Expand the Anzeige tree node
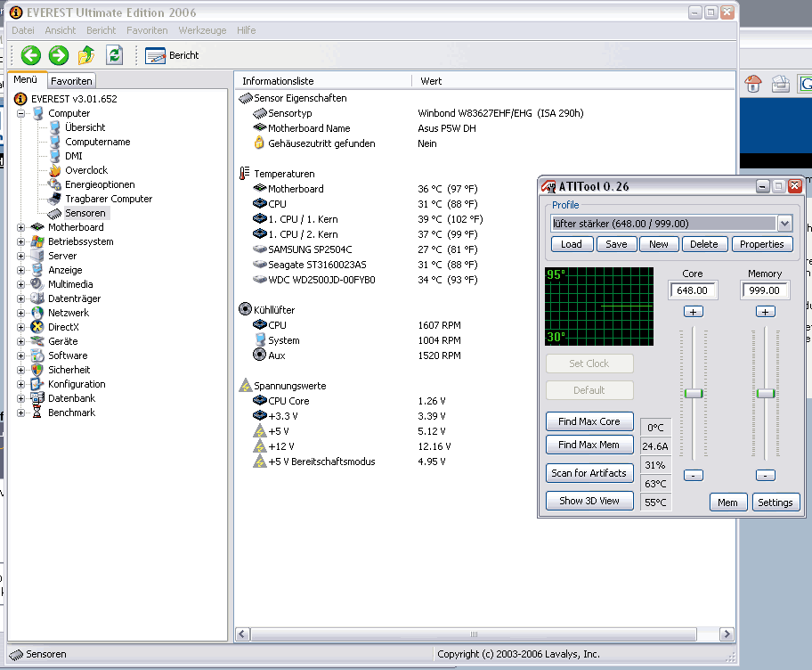 coord(20,270)
